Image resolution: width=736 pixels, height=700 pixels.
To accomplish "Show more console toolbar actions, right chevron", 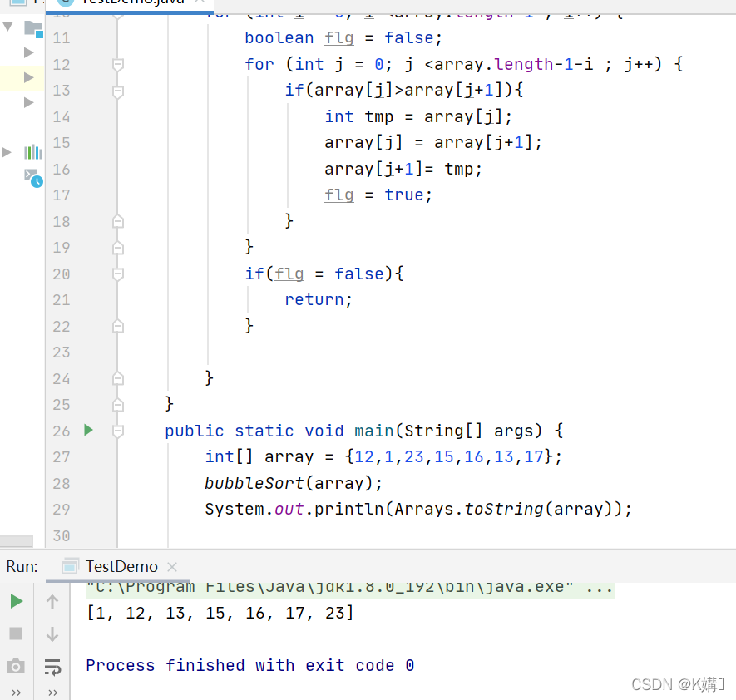I will click(x=52, y=693).
